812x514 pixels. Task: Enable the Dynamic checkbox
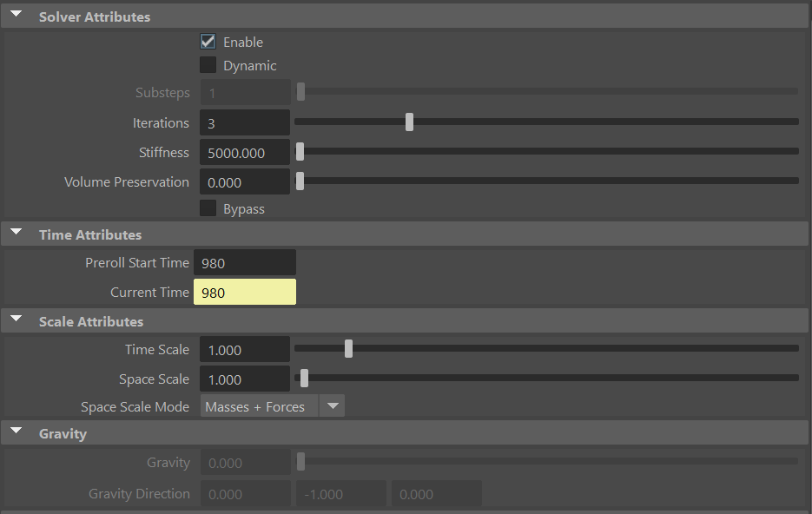tap(208, 64)
